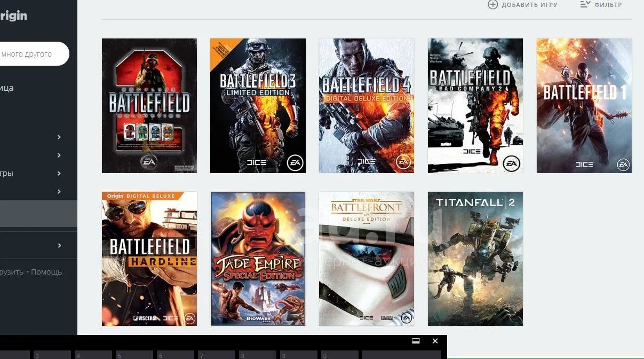
Task: Click the 0 key in the bottom black bar
Action: 339,355
